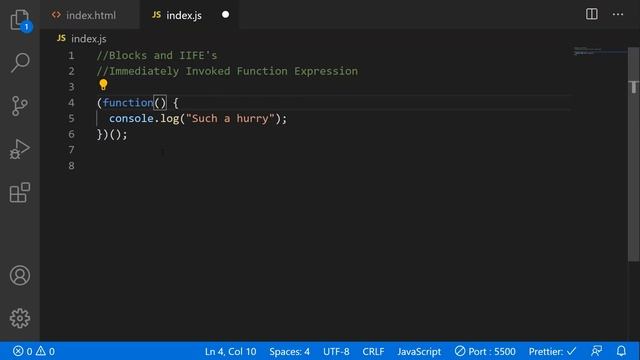
Task: Open the Search view icon
Action: coord(20,63)
